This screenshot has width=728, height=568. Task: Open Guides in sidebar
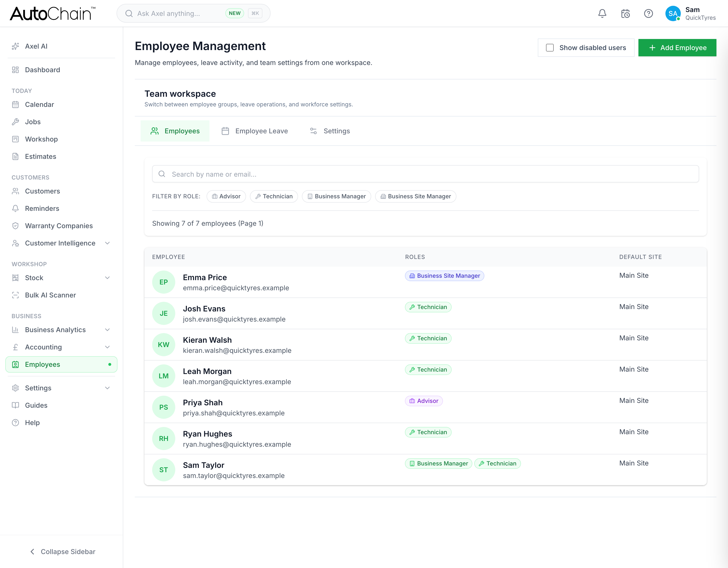pyautogui.click(x=61, y=405)
